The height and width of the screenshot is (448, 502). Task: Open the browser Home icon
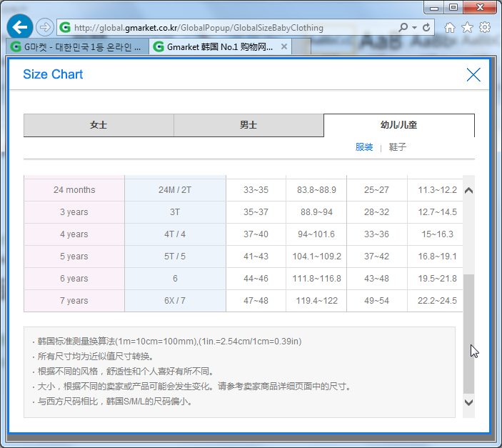pyautogui.click(x=450, y=28)
